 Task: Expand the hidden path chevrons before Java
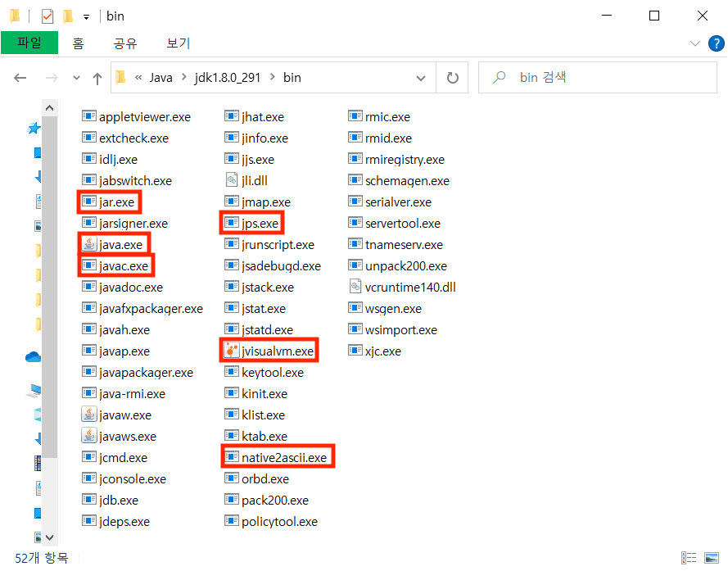(138, 78)
